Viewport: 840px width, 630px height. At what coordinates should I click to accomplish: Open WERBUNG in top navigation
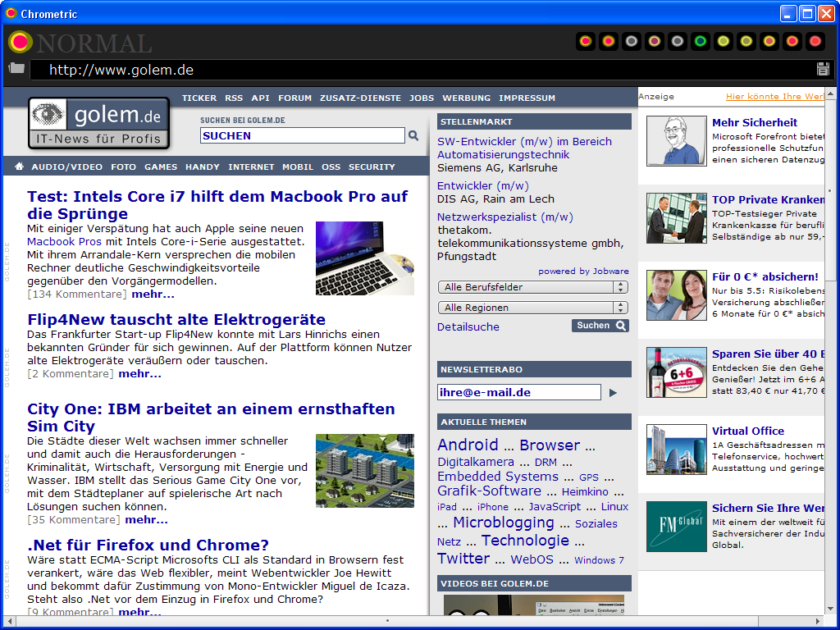[466, 98]
